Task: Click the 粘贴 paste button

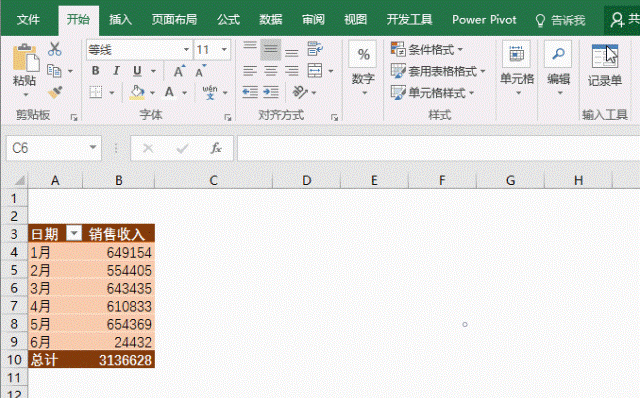Action: point(25,70)
